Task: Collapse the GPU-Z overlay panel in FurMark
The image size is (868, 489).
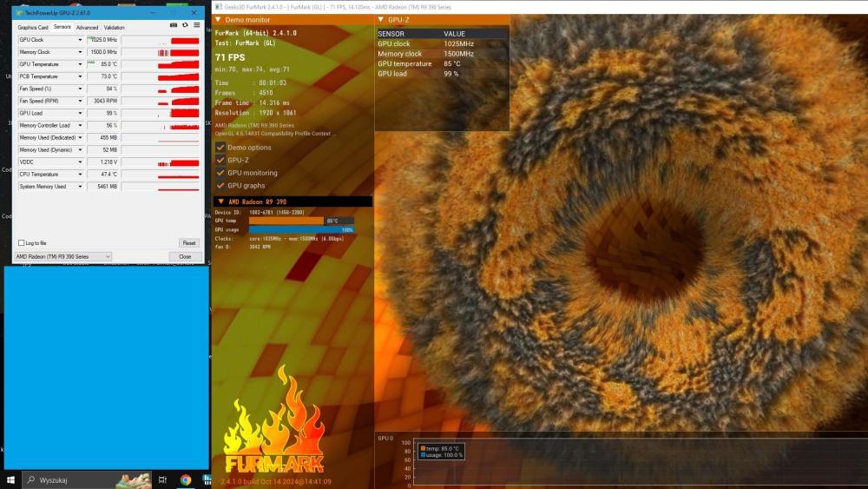Action: [381, 19]
